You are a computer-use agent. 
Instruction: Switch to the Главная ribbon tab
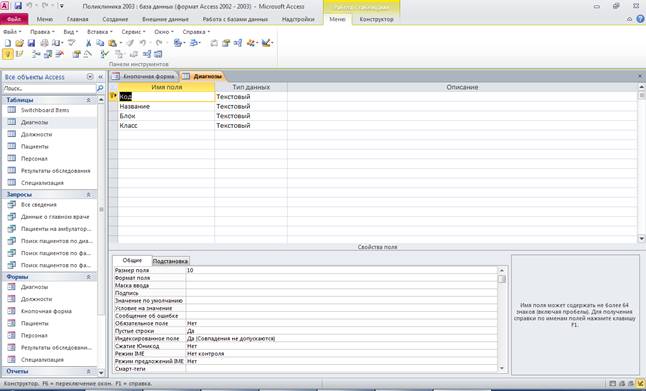[x=77, y=19]
